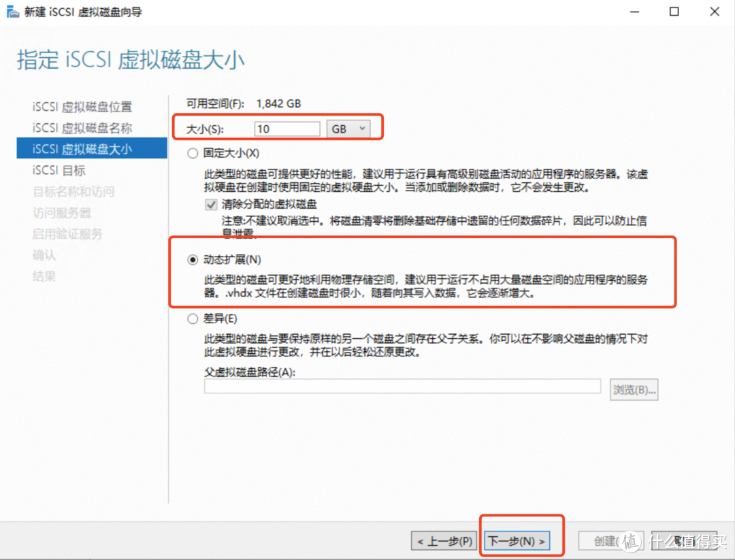Click 结果 step in sidebar
This screenshot has width=735, height=560.
[x=44, y=276]
